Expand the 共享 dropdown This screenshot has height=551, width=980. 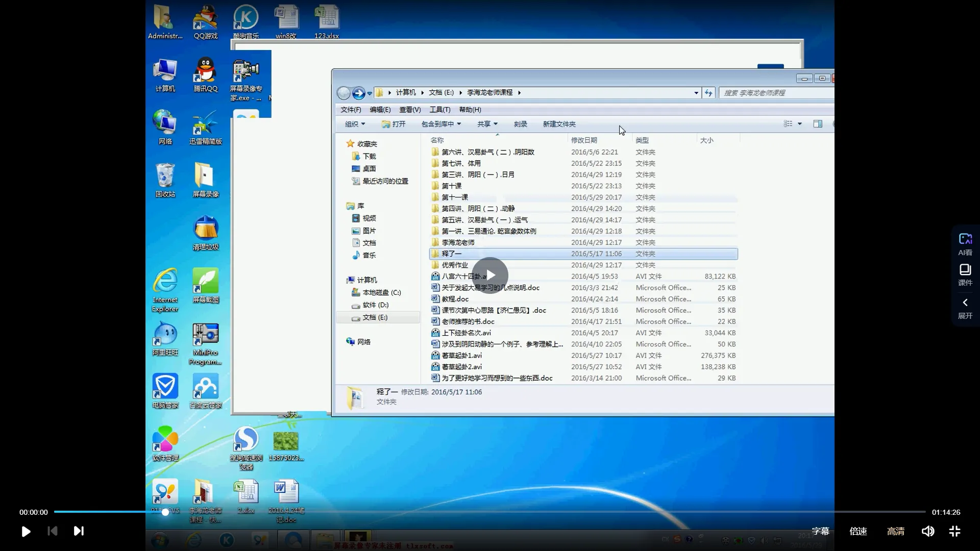click(487, 124)
